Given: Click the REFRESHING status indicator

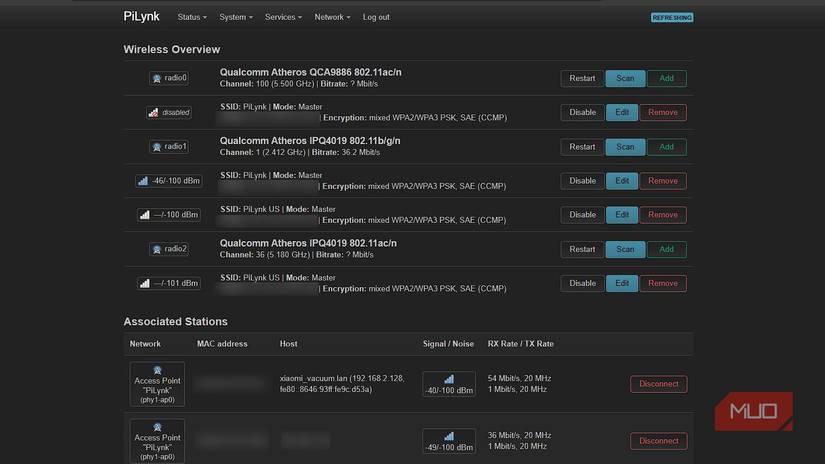Looking at the screenshot, I should 672,17.
